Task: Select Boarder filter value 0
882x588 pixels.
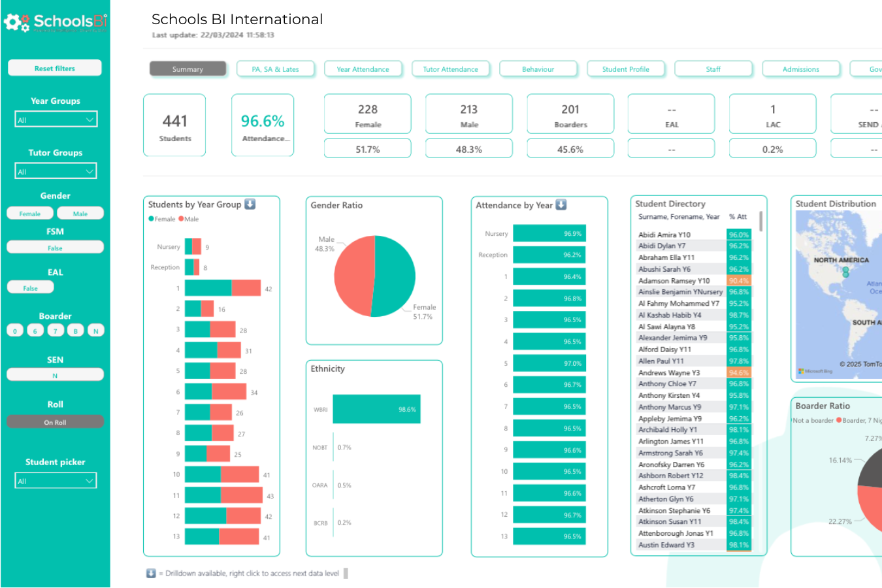Action: [15, 331]
